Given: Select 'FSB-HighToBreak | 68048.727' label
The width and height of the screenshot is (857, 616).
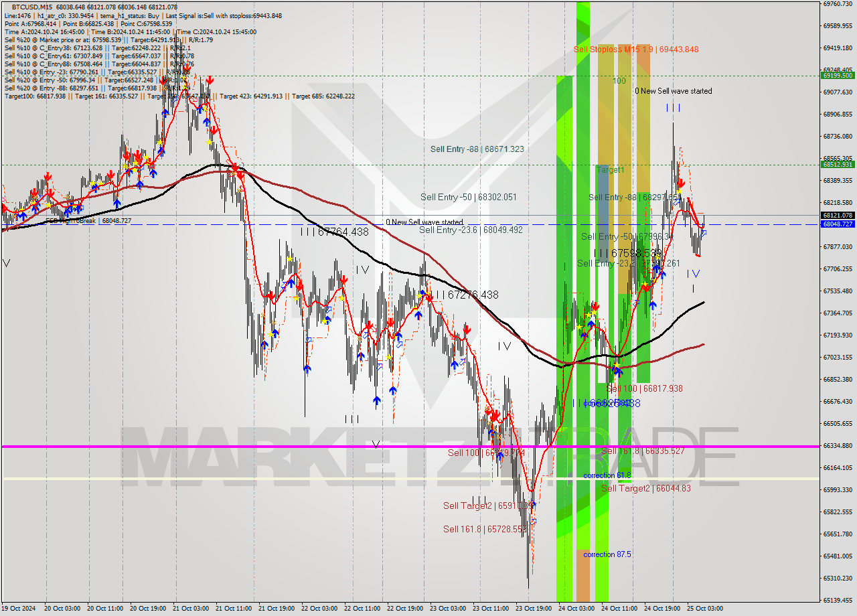Looking at the screenshot, I should pos(88,220).
